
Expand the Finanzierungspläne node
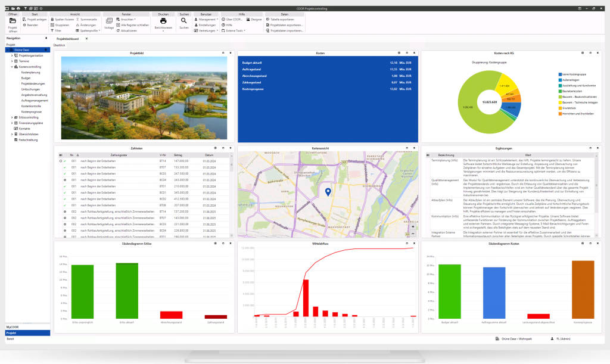pos(12,123)
